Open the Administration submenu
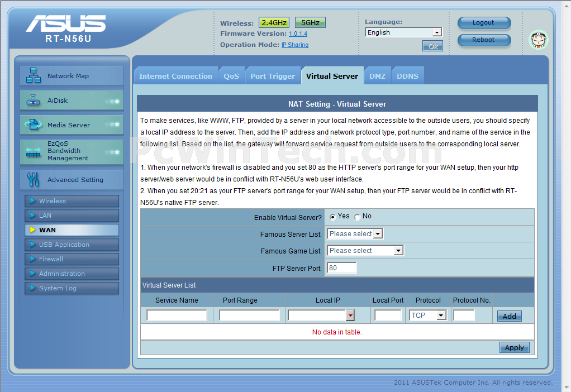This screenshot has width=571, height=392. tap(72, 274)
